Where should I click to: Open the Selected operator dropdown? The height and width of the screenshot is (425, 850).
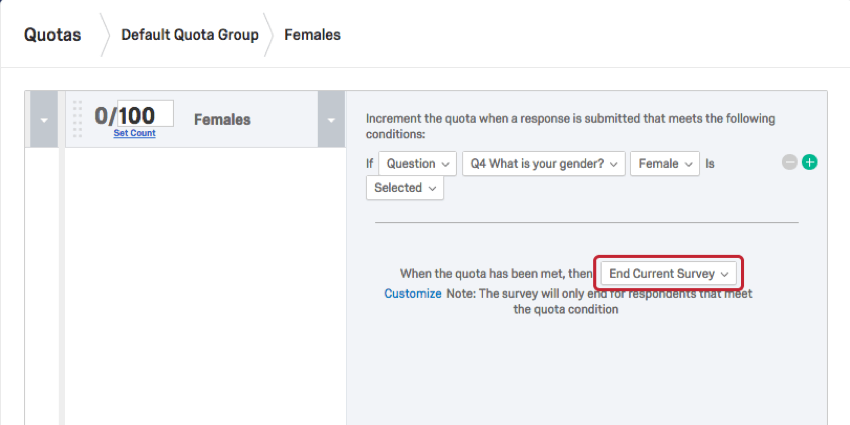click(x=404, y=187)
